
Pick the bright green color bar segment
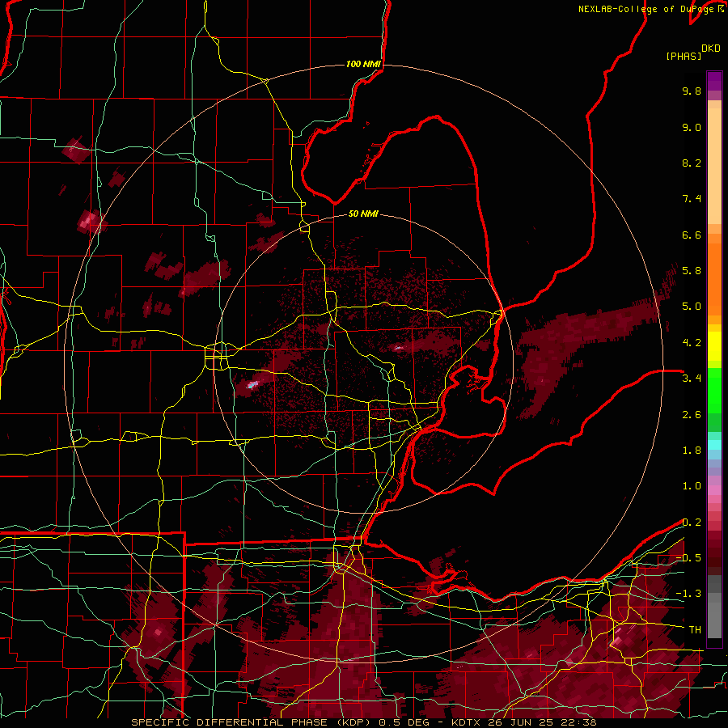coord(714,390)
